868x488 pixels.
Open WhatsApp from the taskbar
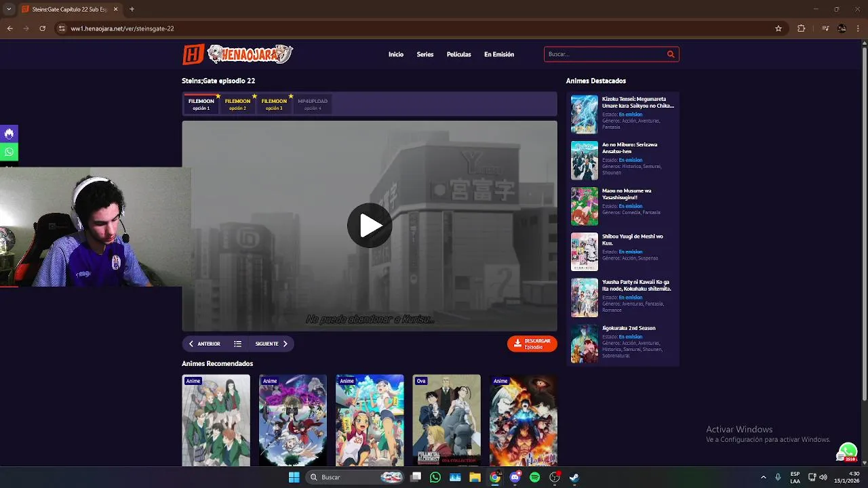[x=435, y=477]
